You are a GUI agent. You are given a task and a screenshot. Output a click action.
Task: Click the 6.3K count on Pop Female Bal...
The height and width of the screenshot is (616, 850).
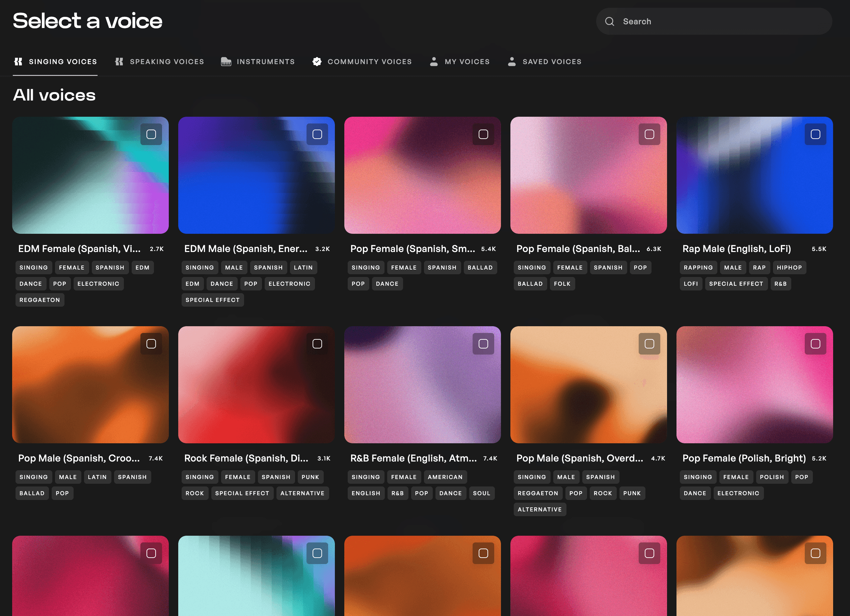654,249
